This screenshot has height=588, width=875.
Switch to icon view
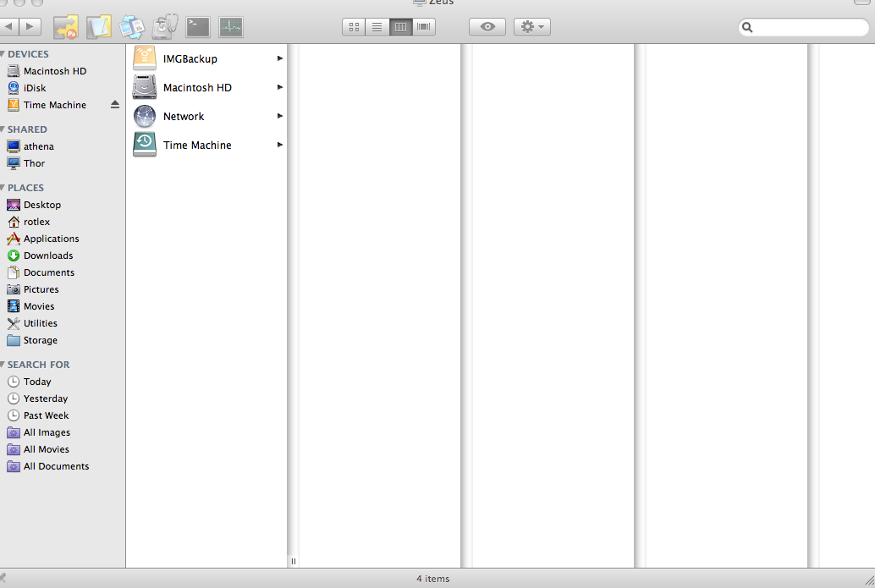[354, 27]
